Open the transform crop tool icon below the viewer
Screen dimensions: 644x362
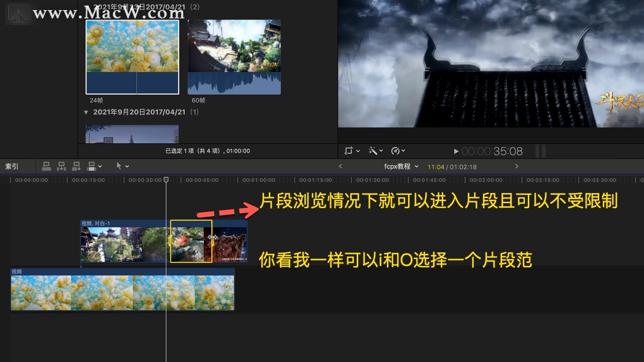(x=349, y=151)
